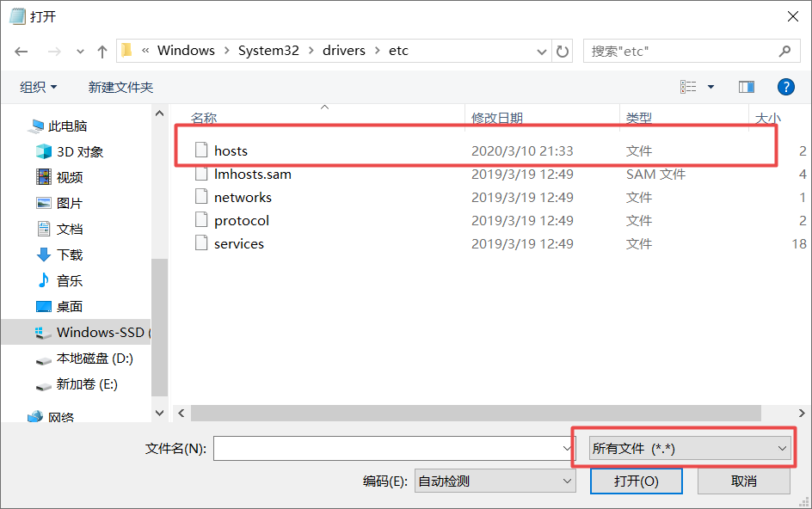Open help with the question mark
Screen dimensions: 812x509
[785, 87]
